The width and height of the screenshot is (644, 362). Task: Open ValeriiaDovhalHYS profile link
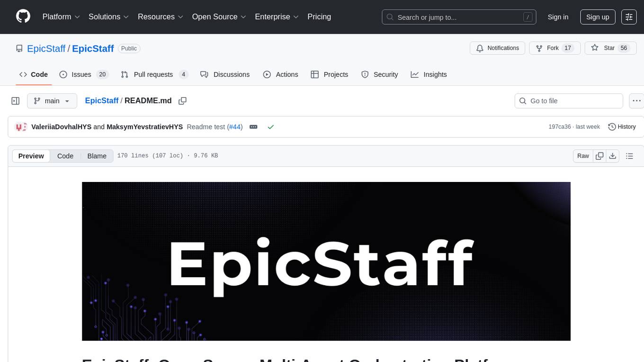click(61, 127)
